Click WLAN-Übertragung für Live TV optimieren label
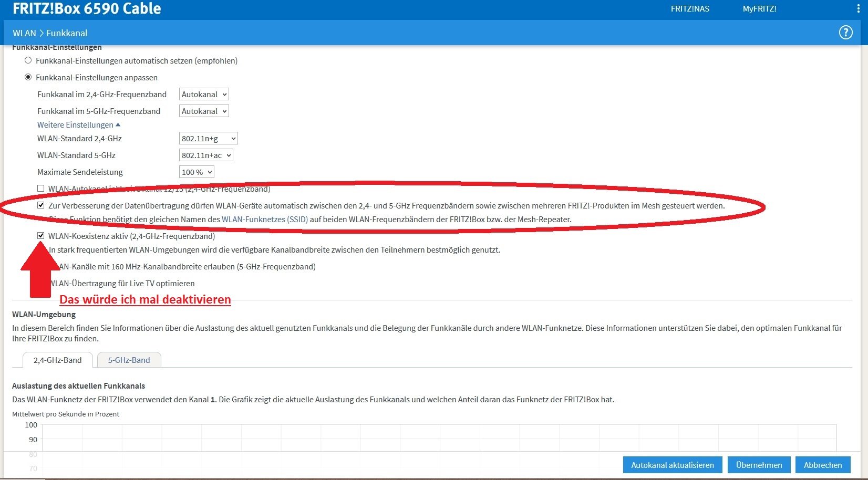Viewport: 868px width, 480px height. [x=122, y=284]
